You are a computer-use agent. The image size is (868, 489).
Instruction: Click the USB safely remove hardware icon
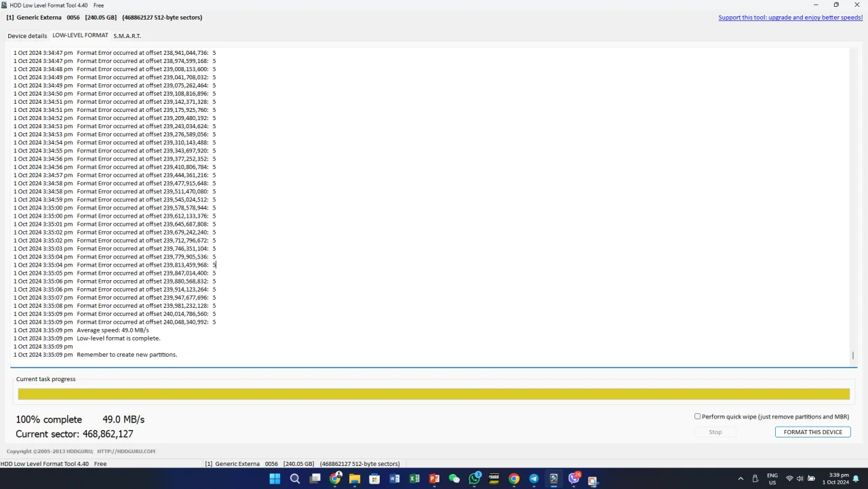pyautogui.click(x=755, y=479)
